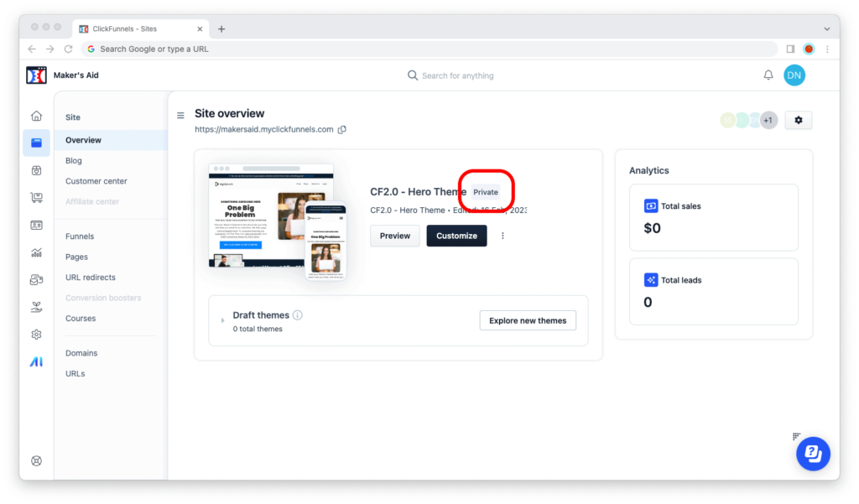Screen dimensions: 859x504
Task: Click the Total leads icon
Action: point(651,280)
